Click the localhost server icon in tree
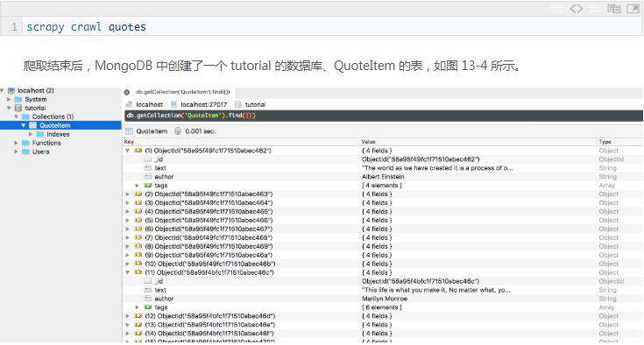This screenshot has height=345, width=644. pyautogui.click(x=11, y=90)
